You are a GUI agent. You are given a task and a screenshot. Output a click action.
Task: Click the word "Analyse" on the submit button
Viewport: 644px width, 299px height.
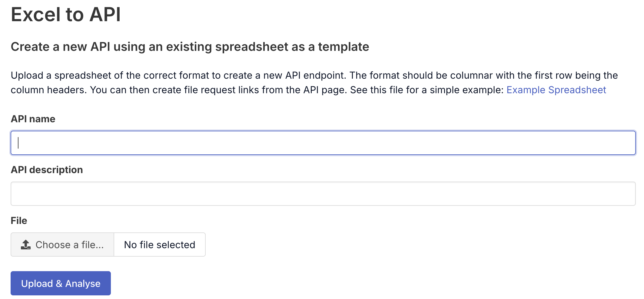click(83, 284)
